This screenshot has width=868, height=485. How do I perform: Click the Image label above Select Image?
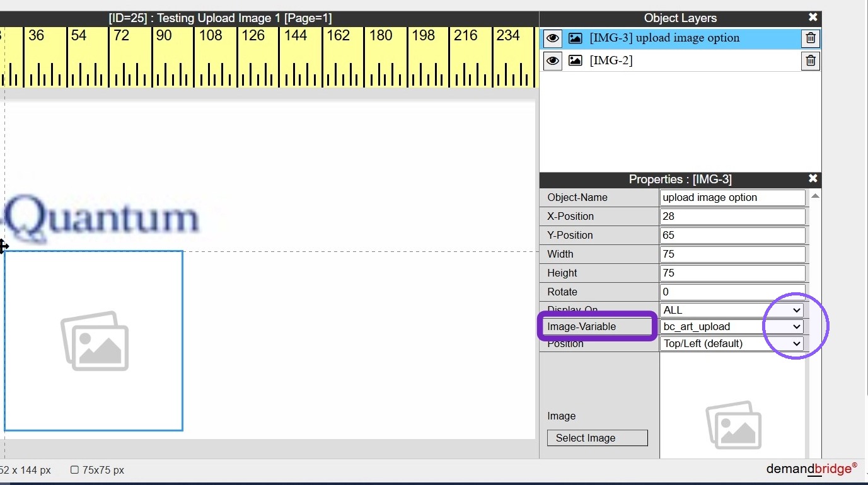pyautogui.click(x=561, y=416)
